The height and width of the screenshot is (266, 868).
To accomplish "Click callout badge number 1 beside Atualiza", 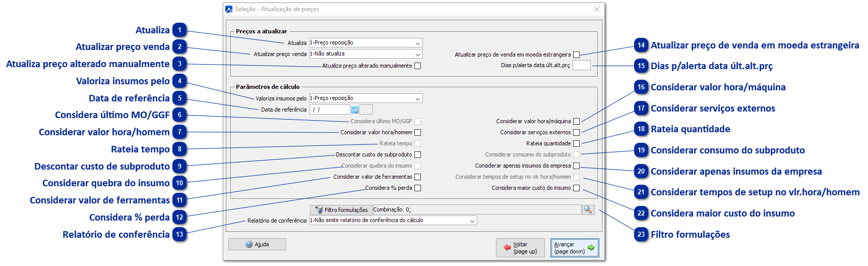I will 179,30.
